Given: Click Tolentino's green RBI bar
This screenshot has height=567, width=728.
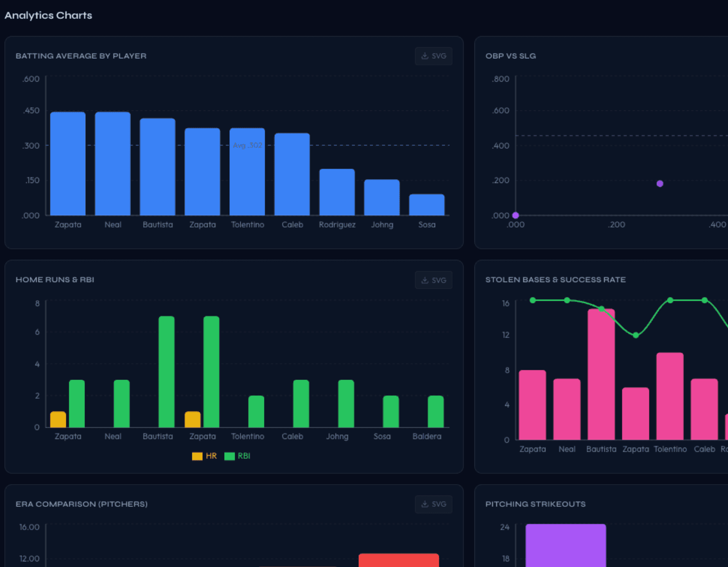Looking at the screenshot, I should click(x=256, y=411).
